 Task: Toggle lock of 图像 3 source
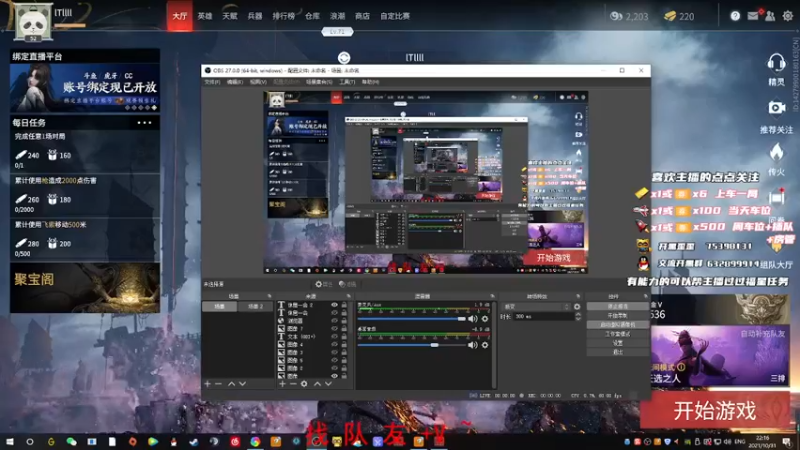344,352
